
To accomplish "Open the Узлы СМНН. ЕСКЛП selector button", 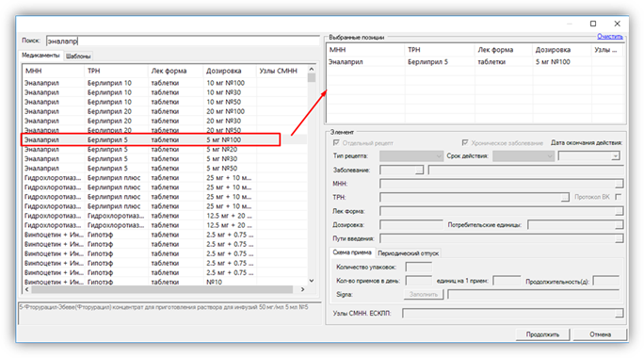I will [x=619, y=313].
